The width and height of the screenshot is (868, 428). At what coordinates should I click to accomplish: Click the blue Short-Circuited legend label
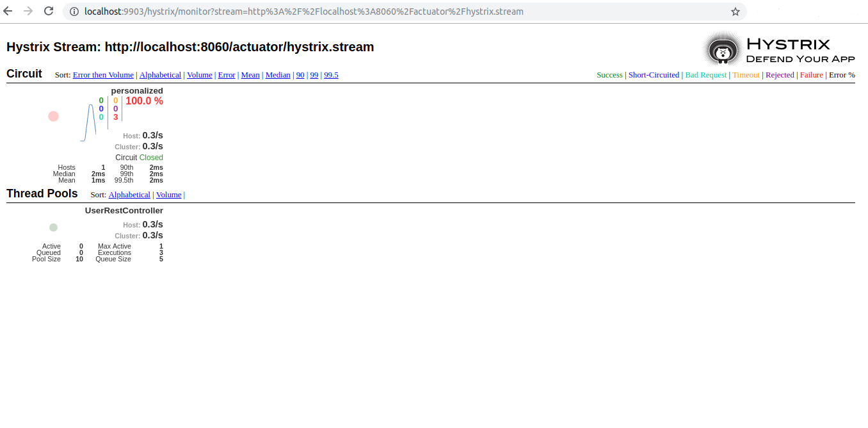point(654,75)
